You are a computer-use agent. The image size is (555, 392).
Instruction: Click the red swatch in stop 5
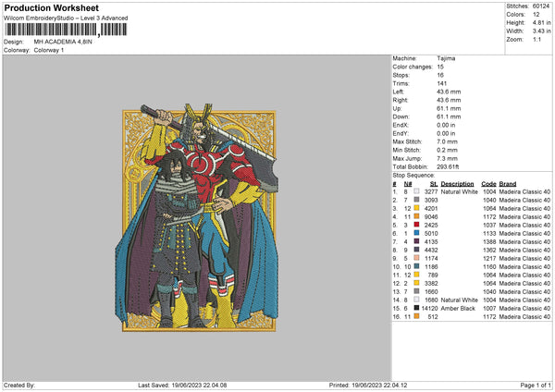(418, 225)
